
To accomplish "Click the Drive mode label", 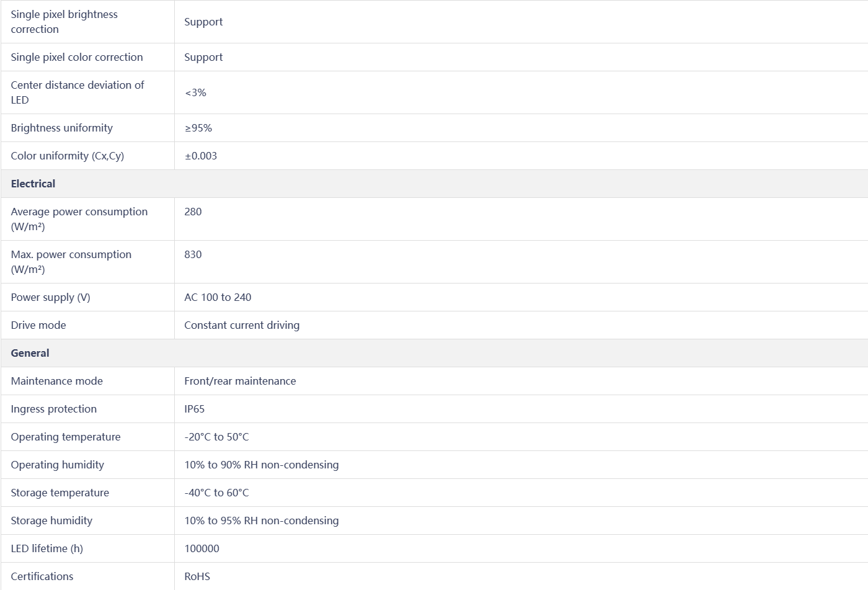I will (x=38, y=325).
